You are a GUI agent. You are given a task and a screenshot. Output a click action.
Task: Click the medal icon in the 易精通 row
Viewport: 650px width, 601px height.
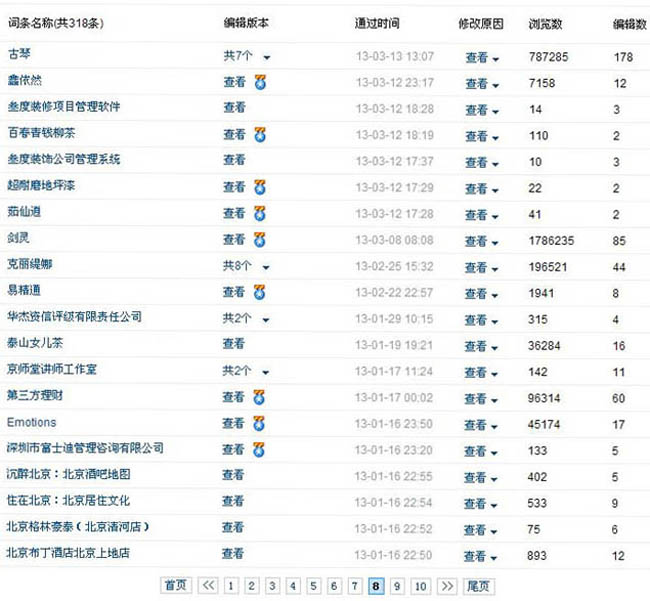tap(260, 292)
